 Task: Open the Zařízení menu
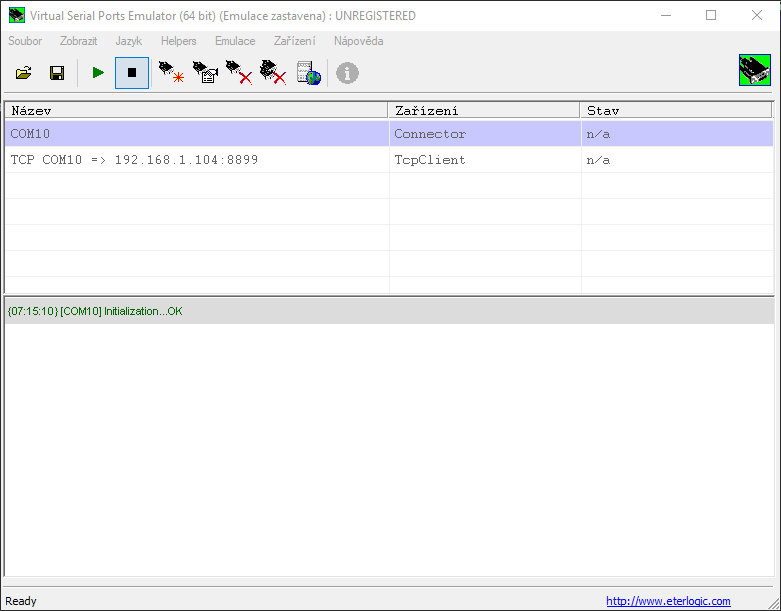(x=294, y=41)
